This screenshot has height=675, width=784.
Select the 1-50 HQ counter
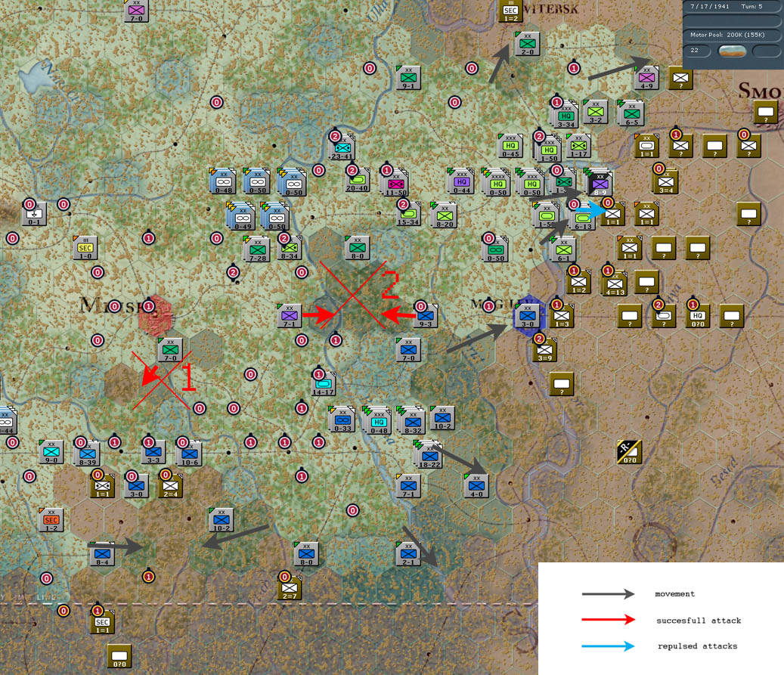click(548, 150)
